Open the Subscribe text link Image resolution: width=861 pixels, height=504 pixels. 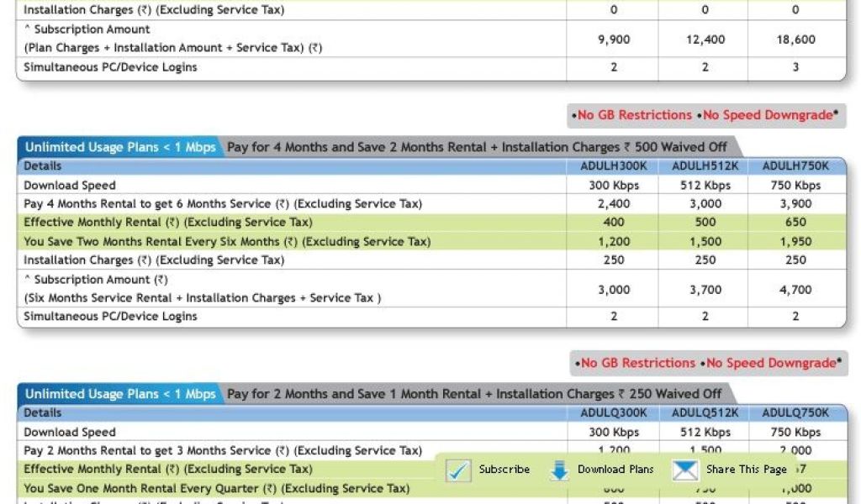click(x=504, y=470)
